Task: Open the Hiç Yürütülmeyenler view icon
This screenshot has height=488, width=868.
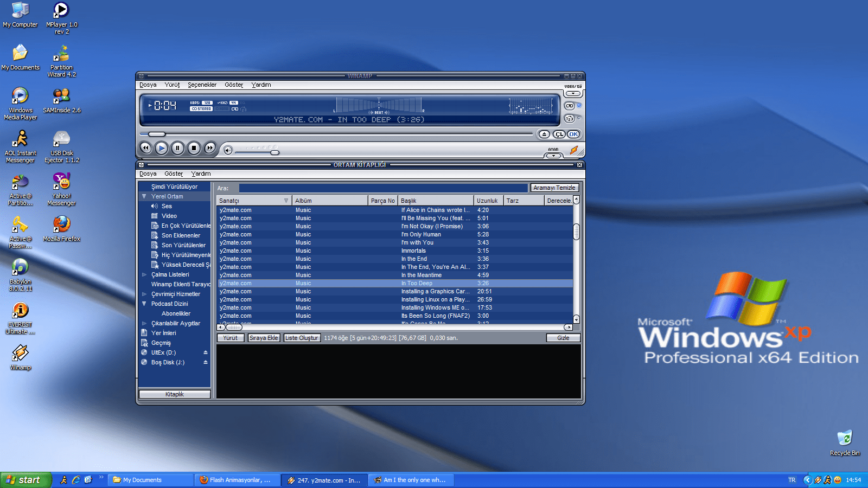Action: pos(155,255)
